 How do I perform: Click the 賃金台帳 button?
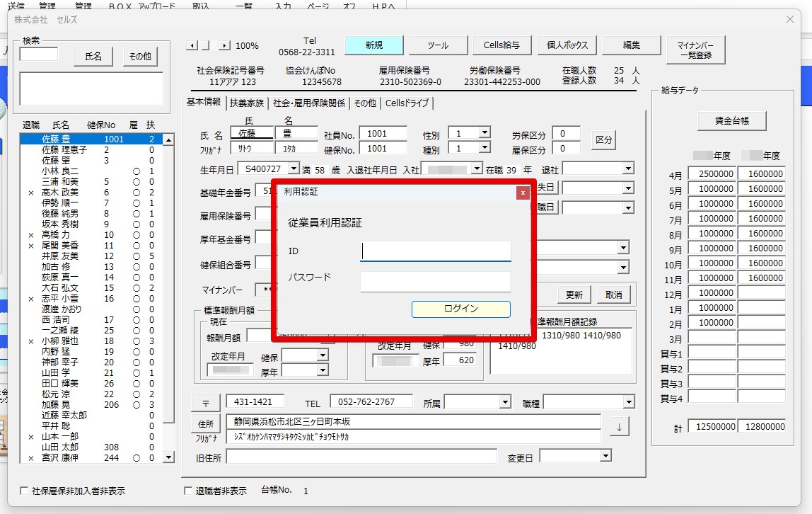pos(732,121)
